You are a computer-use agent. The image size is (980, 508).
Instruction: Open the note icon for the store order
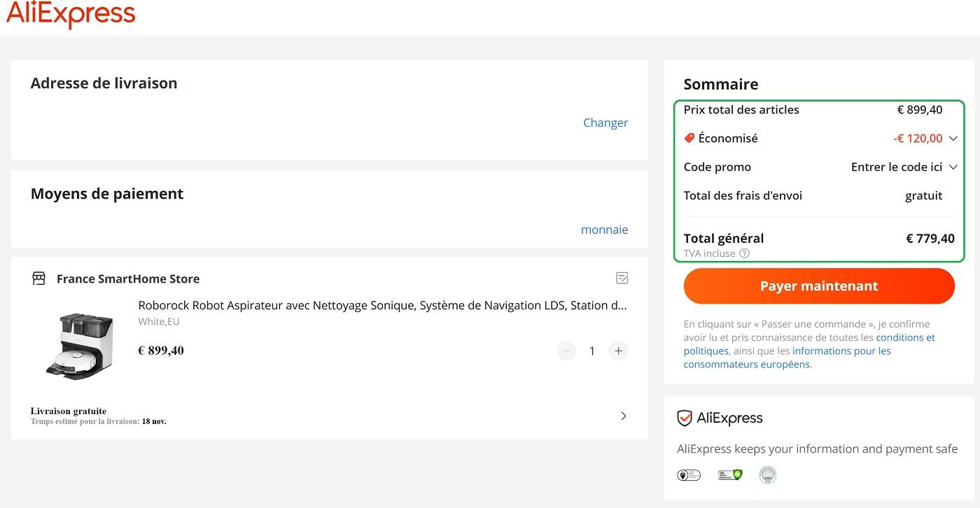[622, 278]
